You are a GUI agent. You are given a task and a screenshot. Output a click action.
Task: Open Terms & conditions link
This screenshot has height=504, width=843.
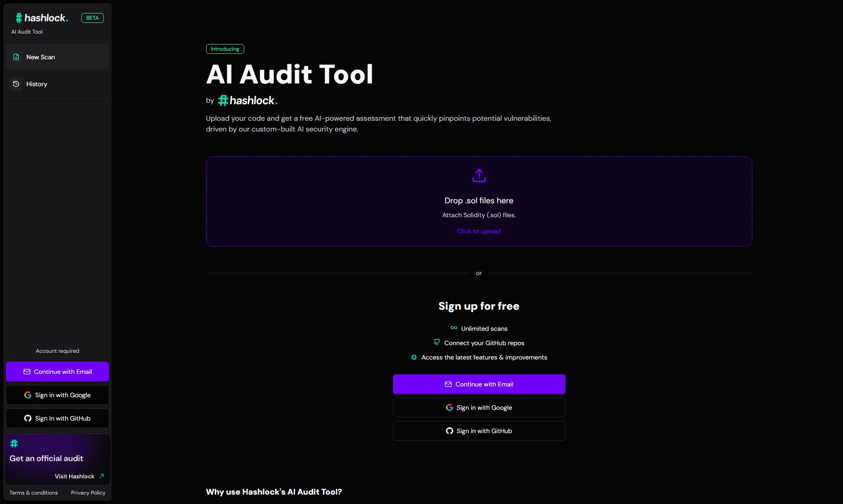34,493
